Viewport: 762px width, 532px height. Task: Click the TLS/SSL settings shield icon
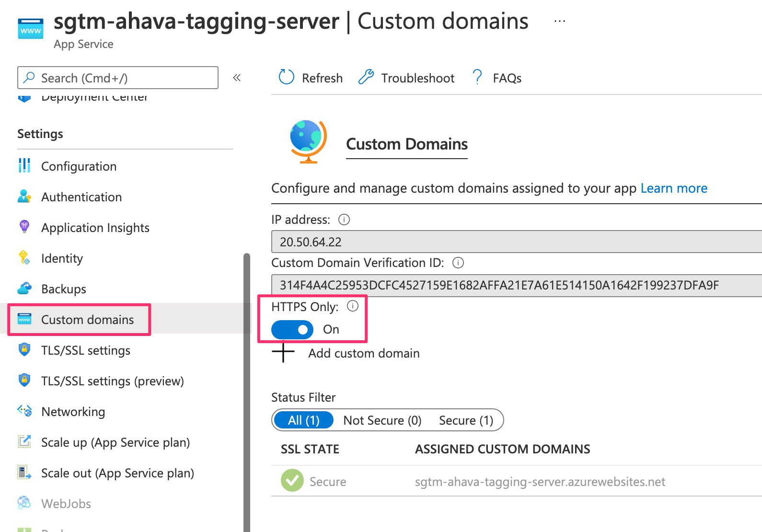coord(24,349)
